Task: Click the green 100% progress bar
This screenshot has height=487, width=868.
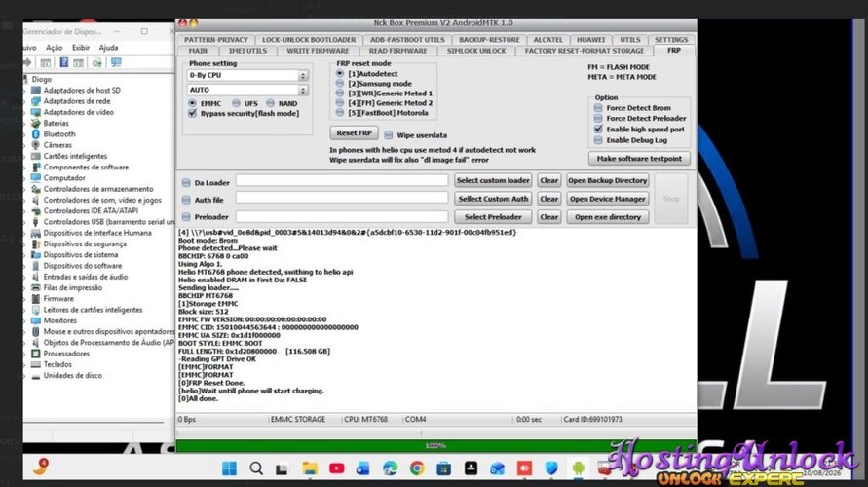Action: click(x=435, y=445)
